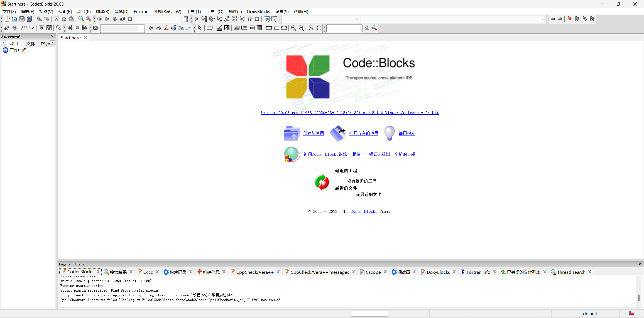
Task: Click the Paste clipboard icon
Action: 72,19
